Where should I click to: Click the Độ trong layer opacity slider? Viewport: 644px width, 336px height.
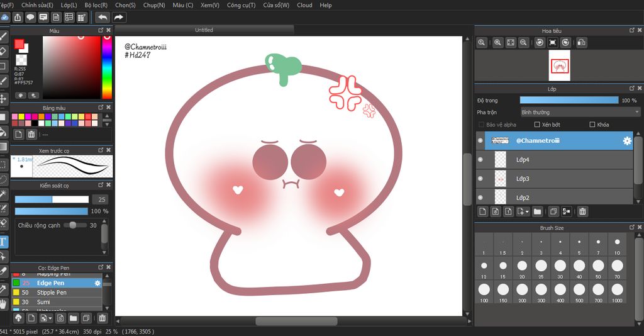[569, 100]
